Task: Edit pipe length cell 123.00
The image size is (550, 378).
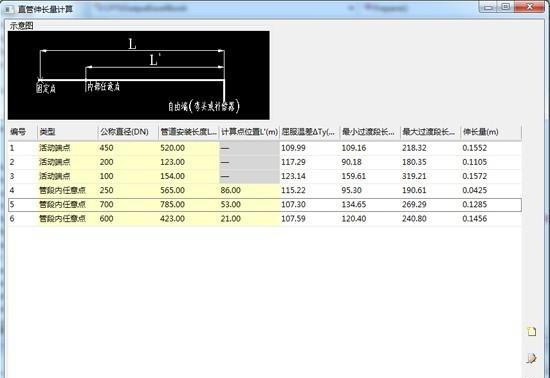Action: (x=189, y=162)
